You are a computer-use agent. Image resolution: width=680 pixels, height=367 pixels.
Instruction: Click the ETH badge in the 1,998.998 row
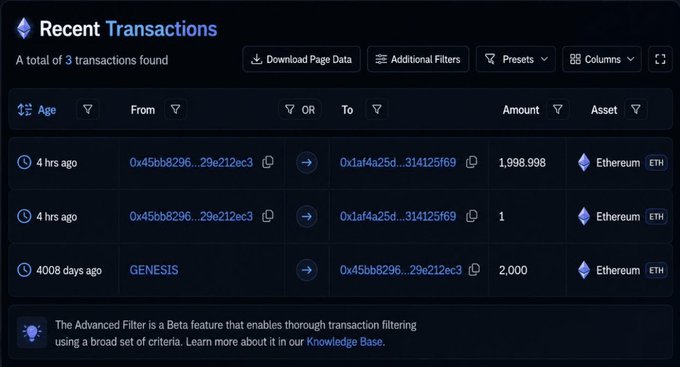(656, 163)
